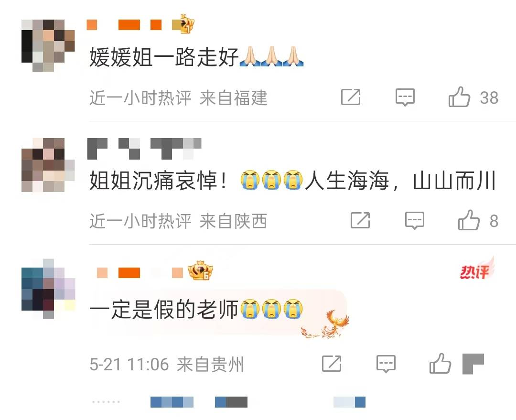Open reply box on the Shaanxi comment
516x420 pixels.
[x=414, y=221]
